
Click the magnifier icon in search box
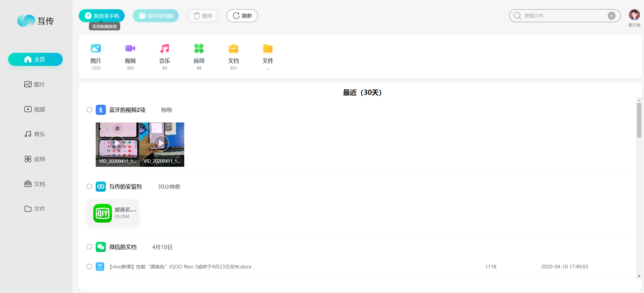pyautogui.click(x=517, y=16)
